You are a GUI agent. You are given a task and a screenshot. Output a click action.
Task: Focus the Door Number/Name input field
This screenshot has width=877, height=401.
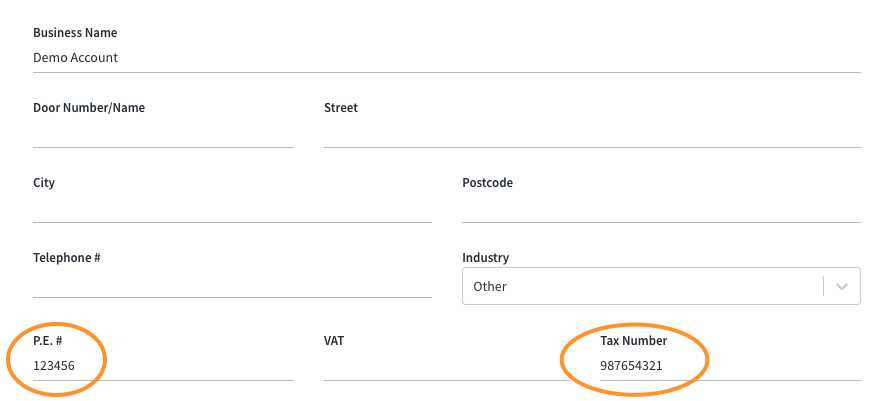click(163, 132)
